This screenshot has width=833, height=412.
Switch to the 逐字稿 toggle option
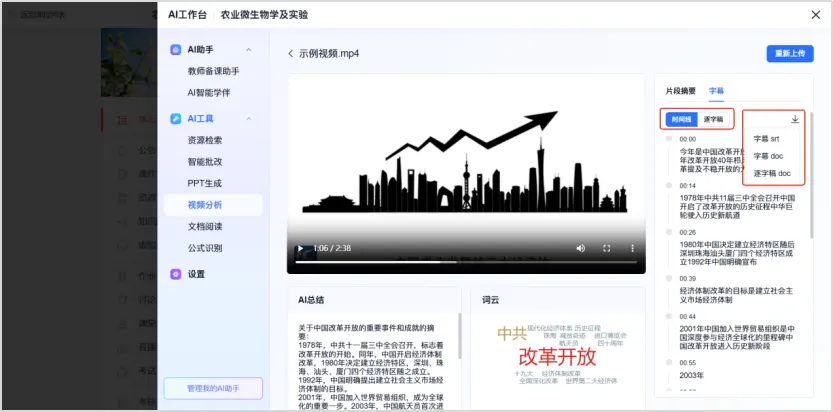713,119
